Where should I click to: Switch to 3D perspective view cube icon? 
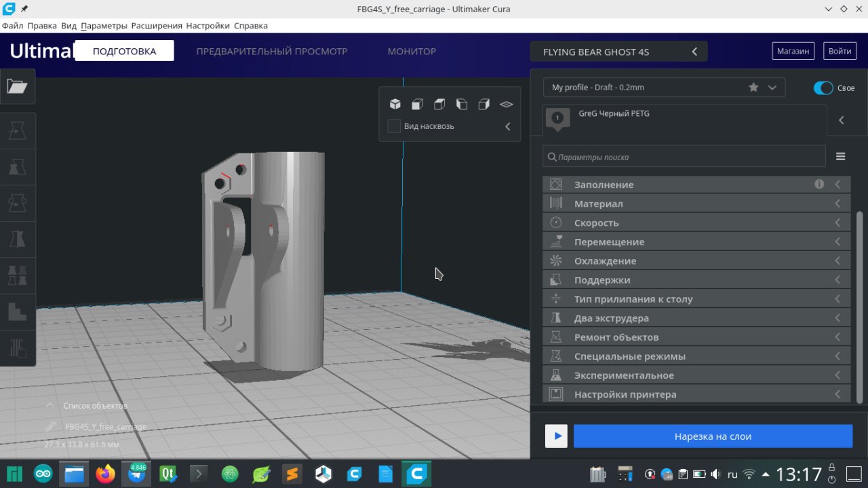[x=395, y=104]
